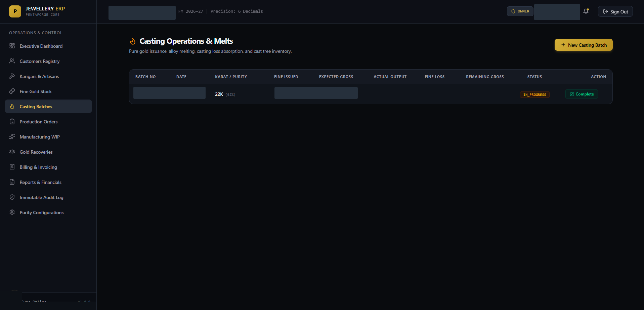The width and height of the screenshot is (644, 310).
Task: Click the Karigars & Artisans hammer icon
Action: coord(12,76)
